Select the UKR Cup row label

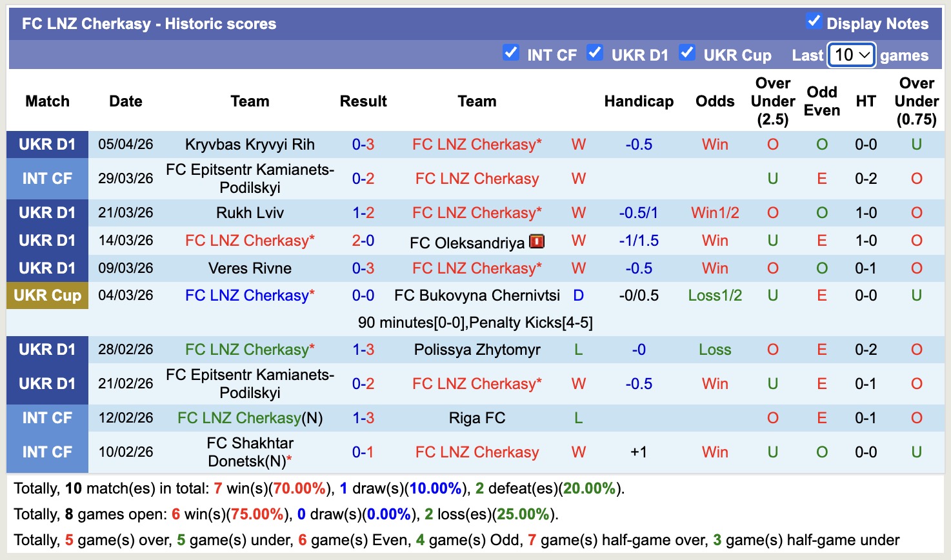pyautogui.click(x=47, y=295)
